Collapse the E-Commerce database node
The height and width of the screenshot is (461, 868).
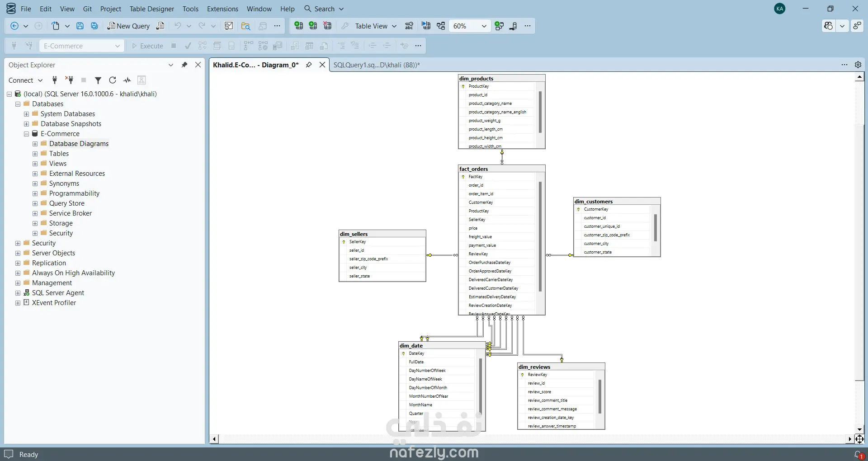pos(27,134)
